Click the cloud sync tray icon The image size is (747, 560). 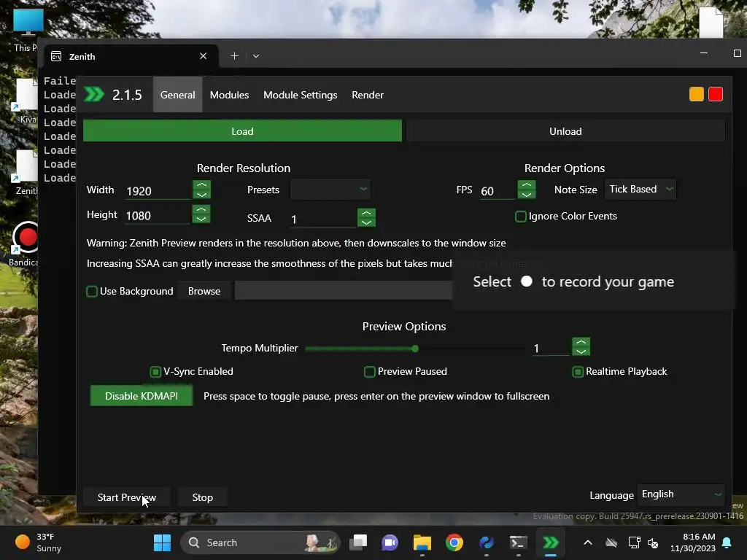(x=611, y=542)
